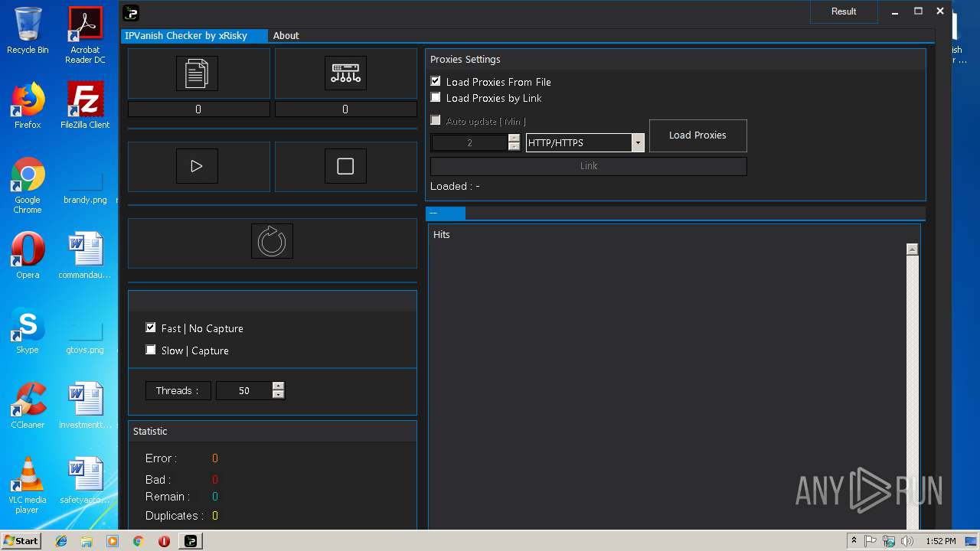The height and width of the screenshot is (551, 980).
Task: Click the auto update minutes field
Action: pos(469,142)
